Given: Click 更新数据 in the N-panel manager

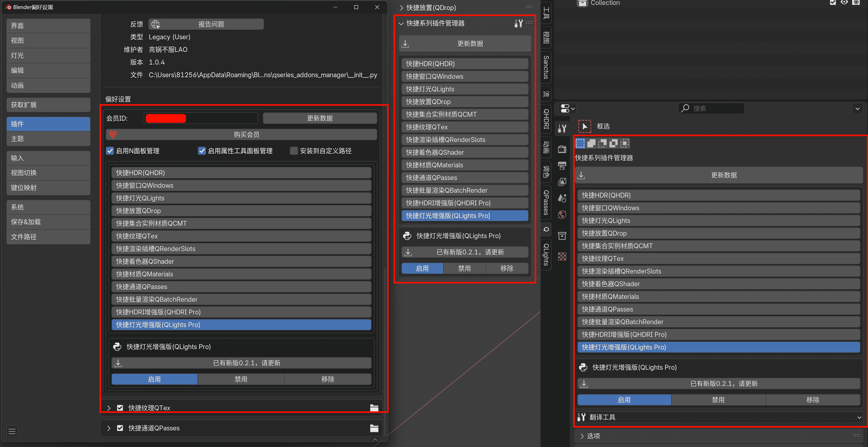Looking at the screenshot, I should click(465, 43).
